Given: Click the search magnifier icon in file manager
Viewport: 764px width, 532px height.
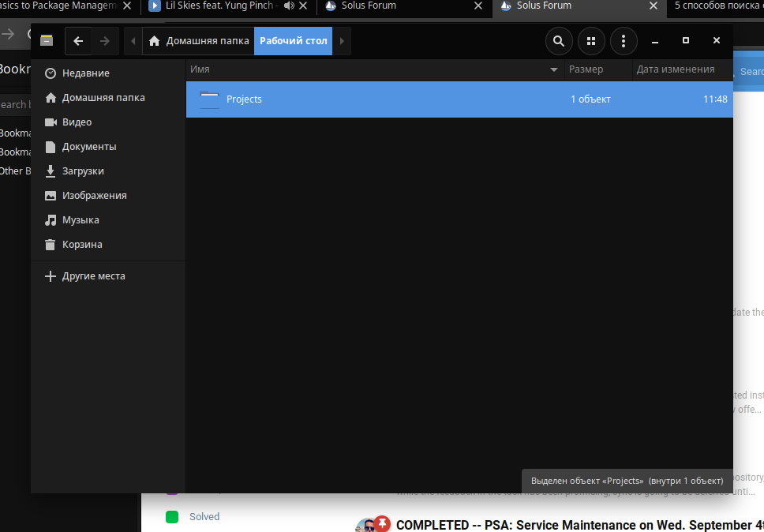Looking at the screenshot, I should click(559, 41).
